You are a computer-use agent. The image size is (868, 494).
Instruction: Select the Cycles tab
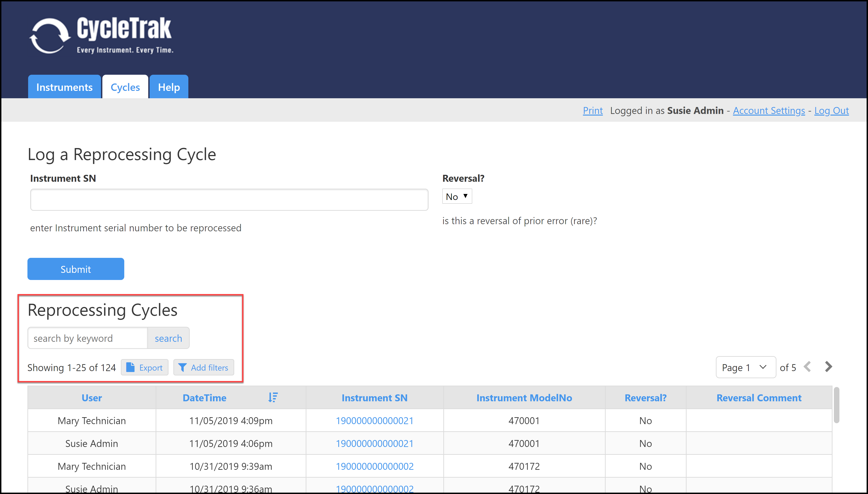tap(125, 87)
